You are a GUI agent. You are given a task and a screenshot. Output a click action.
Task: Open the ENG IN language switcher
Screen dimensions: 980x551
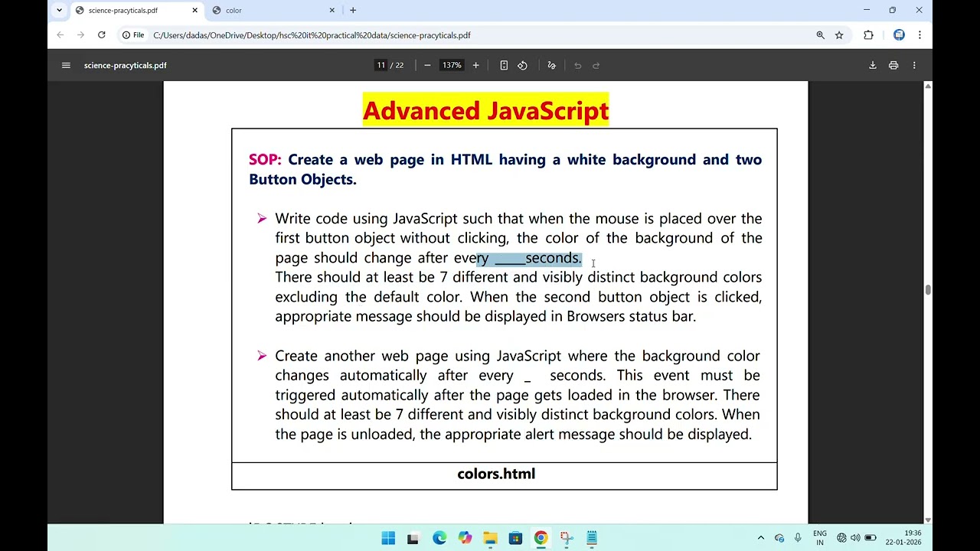pos(820,538)
